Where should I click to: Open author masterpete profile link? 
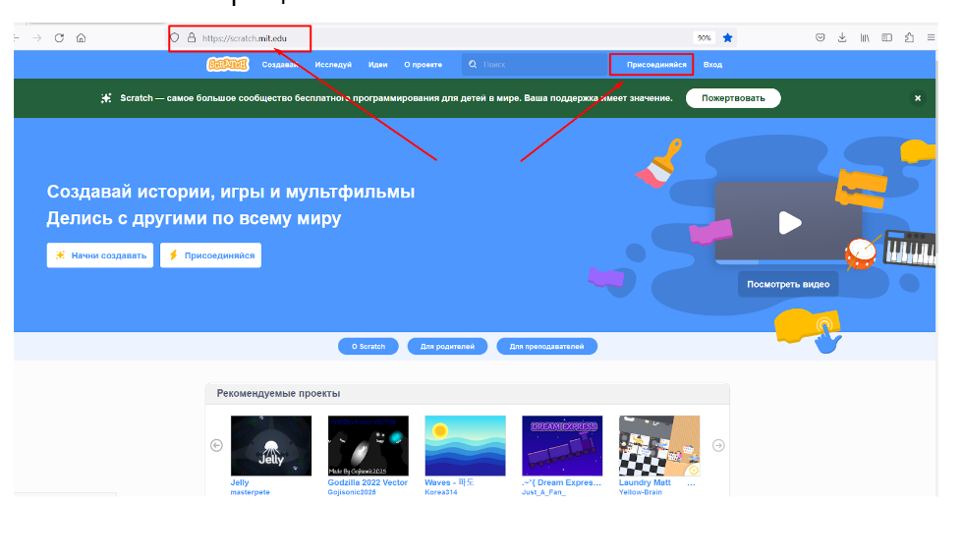[x=250, y=492]
